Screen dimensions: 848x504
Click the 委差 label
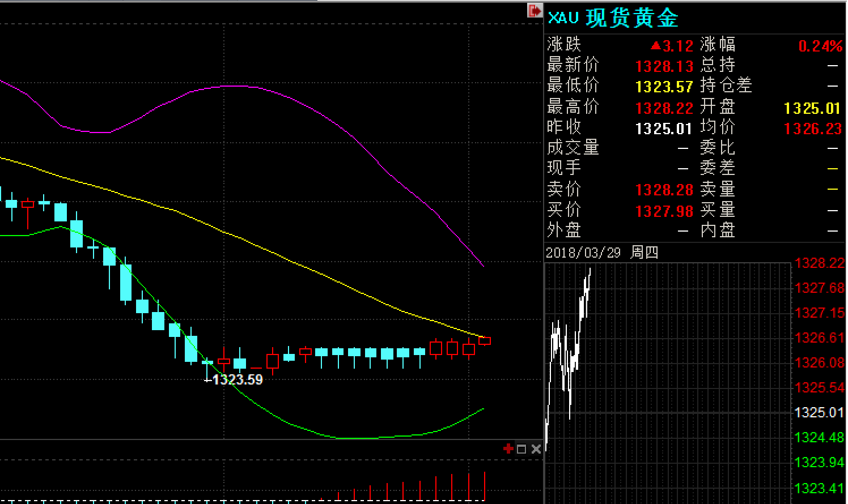coord(718,168)
